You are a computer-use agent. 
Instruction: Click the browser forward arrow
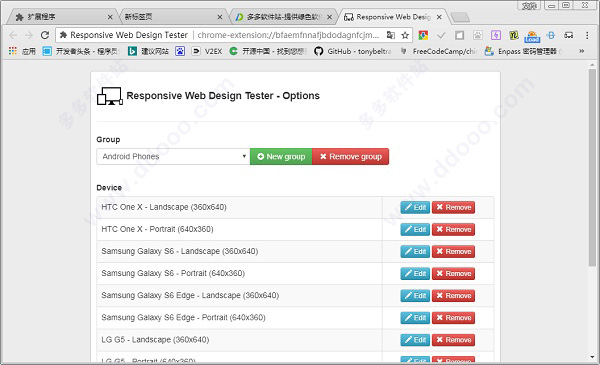(29, 35)
